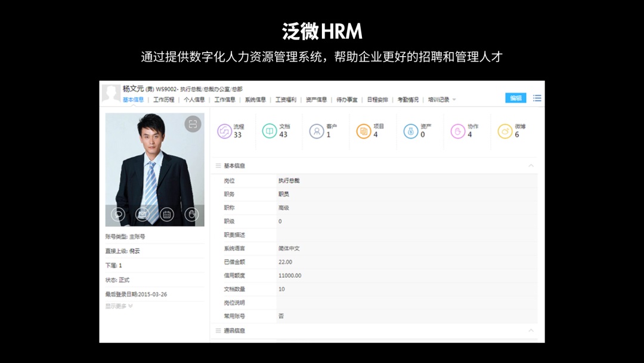Viewport: 644px width, 363px height.
Task: Switch to the 工资福利 tab
Action: tap(286, 100)
